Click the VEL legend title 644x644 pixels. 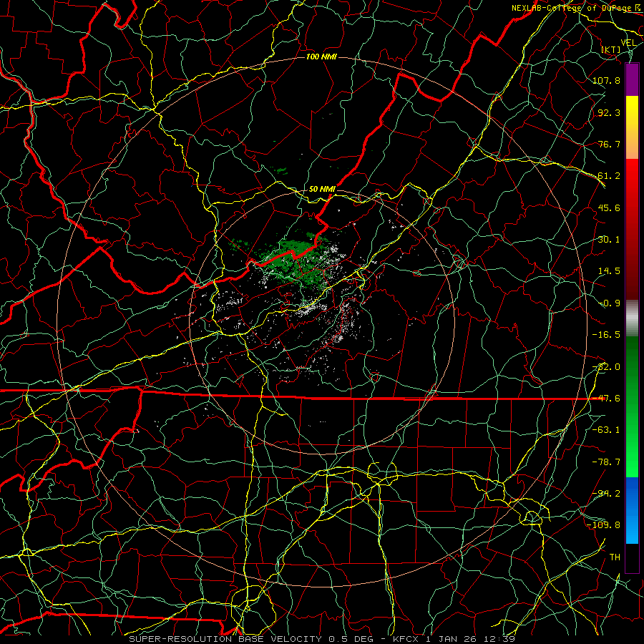coord(628,43)
